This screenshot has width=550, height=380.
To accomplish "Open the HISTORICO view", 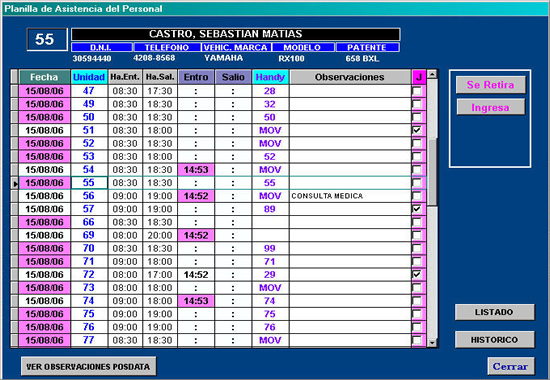I will click(495, 340).
